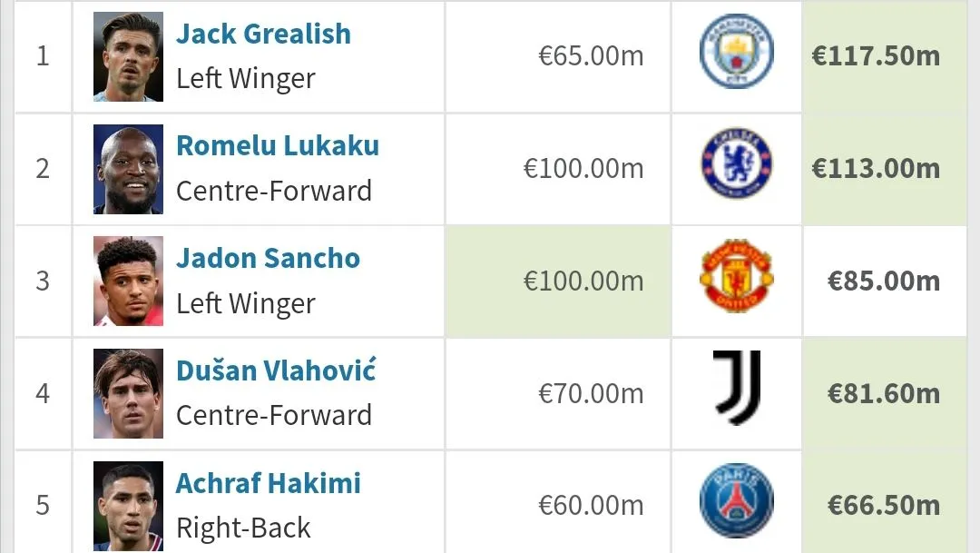Screen dimensions: 980x553
Task: Click Dušan Vlahović's portrait photo
Action: (128, 393)
